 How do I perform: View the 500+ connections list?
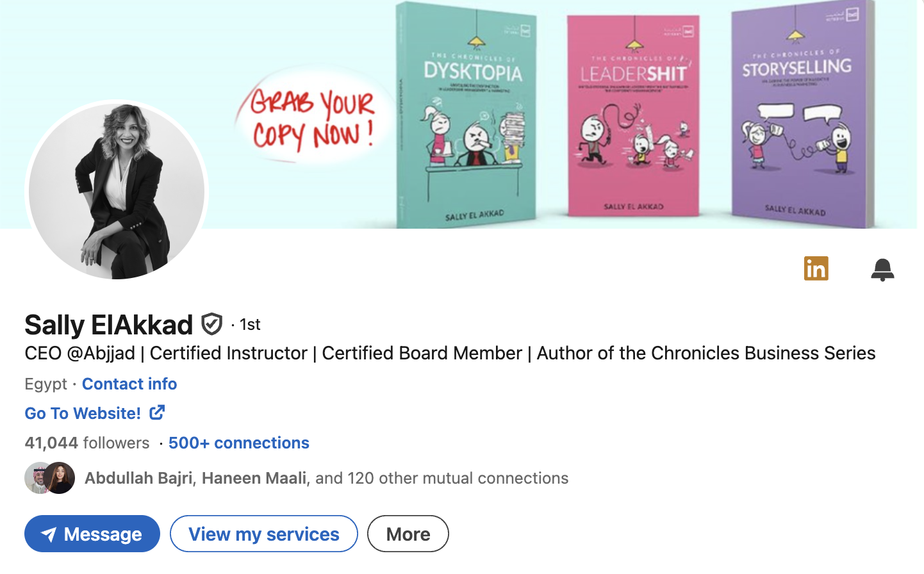click(x=238, y=443)
